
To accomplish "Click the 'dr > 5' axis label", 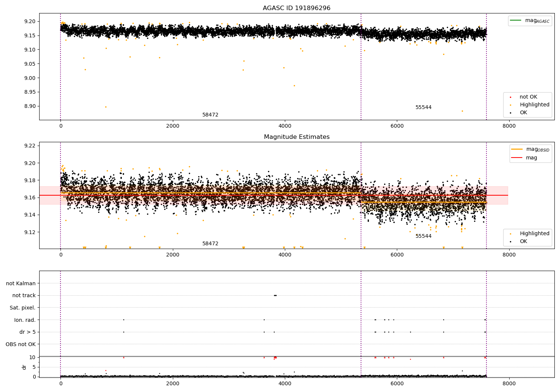I will coord(28,332).
